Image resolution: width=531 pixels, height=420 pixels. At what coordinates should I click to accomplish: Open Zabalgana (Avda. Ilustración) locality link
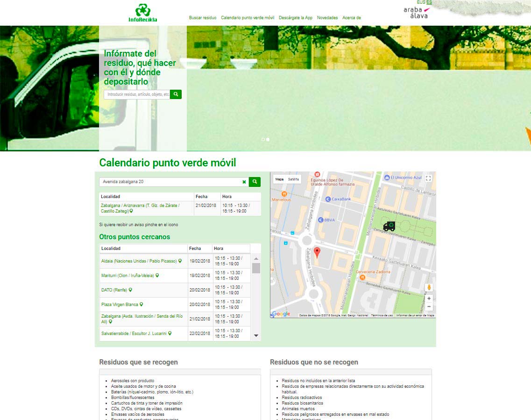click(142, 319)
